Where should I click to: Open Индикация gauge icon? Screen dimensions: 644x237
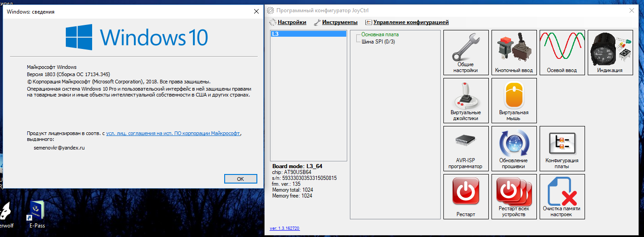point(610,53)
